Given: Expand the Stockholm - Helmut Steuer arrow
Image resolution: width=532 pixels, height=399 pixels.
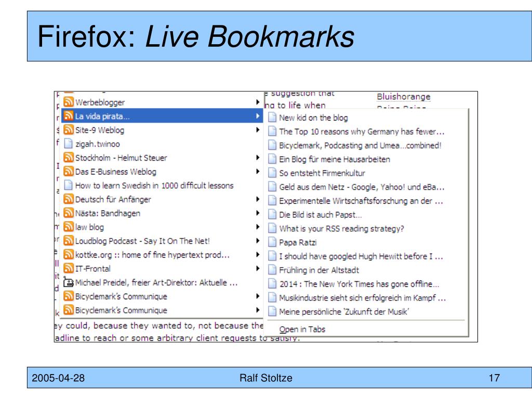Looking at the screenshot, I should click(x=258, y=157).
